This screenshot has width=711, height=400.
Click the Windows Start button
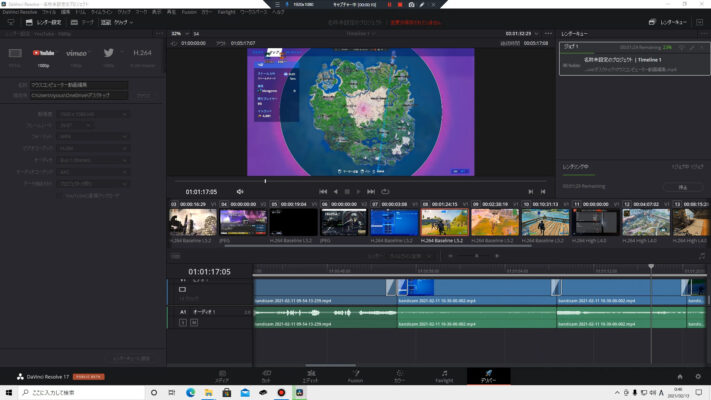[x=9, y=392]
